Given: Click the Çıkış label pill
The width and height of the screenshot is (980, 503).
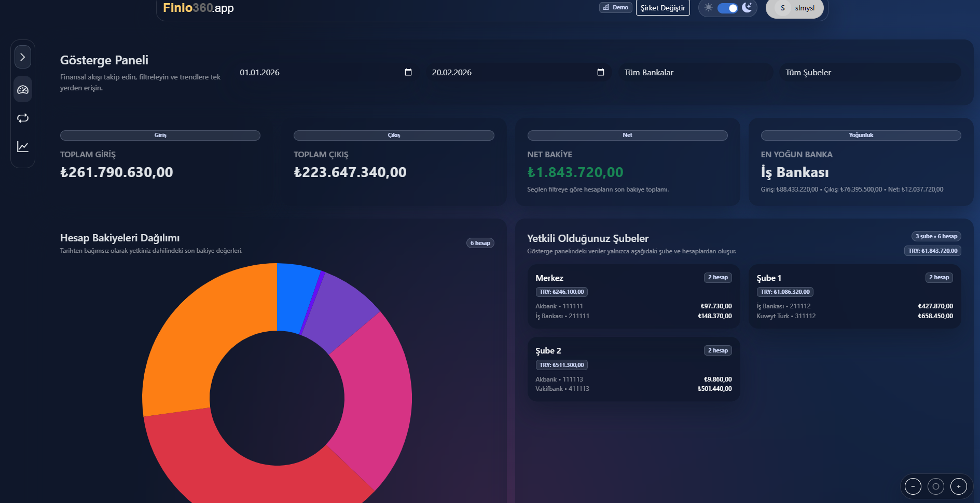Looking at the screenshot, I should pyautogui.click(x=394, y=135).
